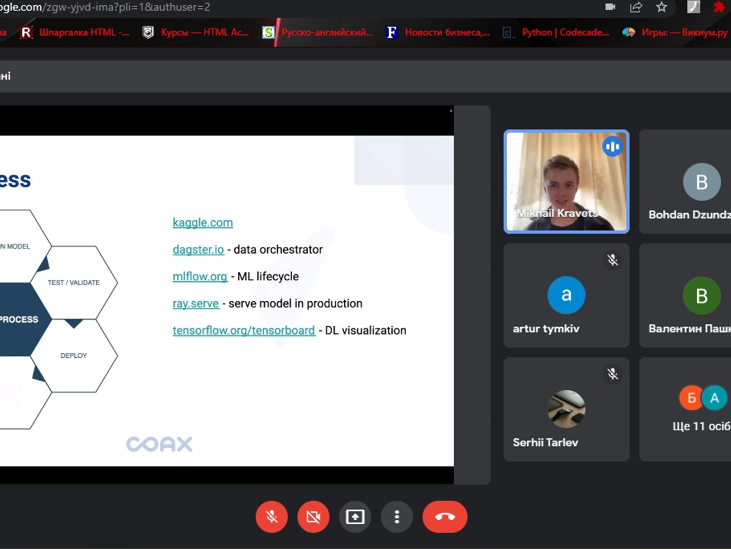
Task: Open the 'Курсы — HTML Ac...' bookmark
Action: click(195, 32)
